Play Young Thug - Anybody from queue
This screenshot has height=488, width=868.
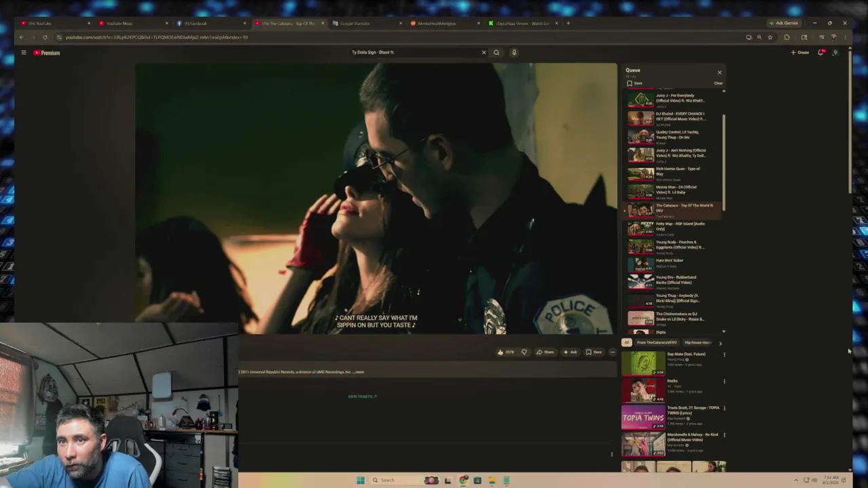(x=673, y=300)
